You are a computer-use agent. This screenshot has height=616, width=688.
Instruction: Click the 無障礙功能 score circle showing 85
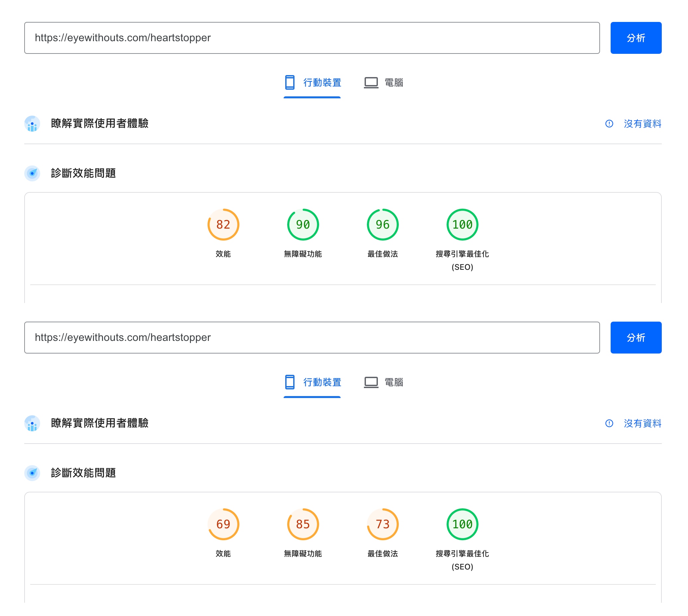[303, 524]
